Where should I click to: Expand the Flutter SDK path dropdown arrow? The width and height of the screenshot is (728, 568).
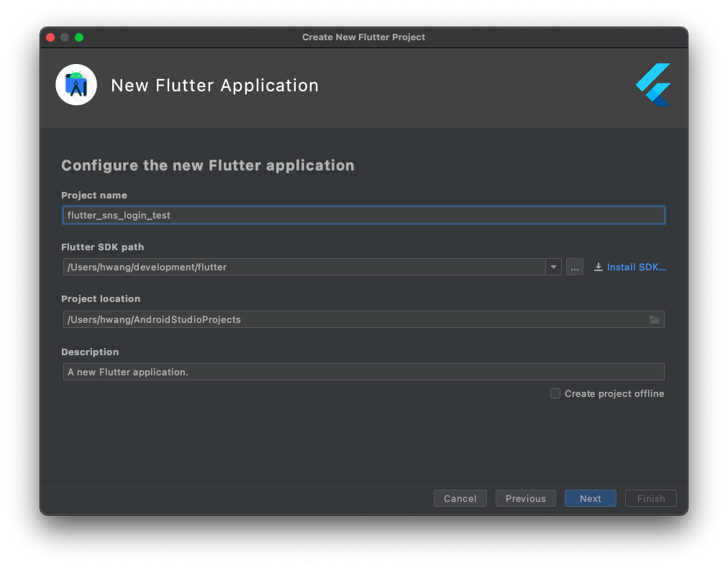(x=553, y=267)
